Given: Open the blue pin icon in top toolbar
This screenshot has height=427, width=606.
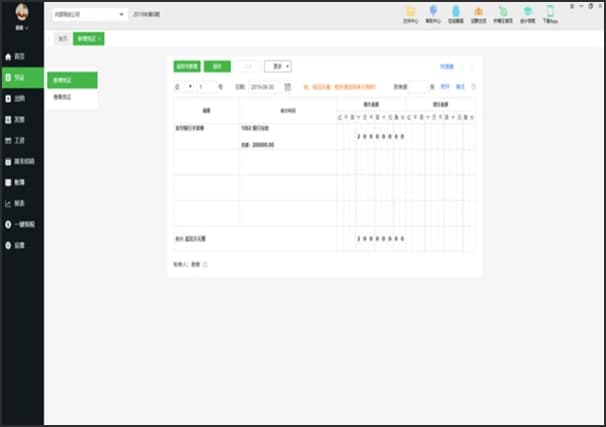Looking at the screenshot, I should [x=433, y=15].
